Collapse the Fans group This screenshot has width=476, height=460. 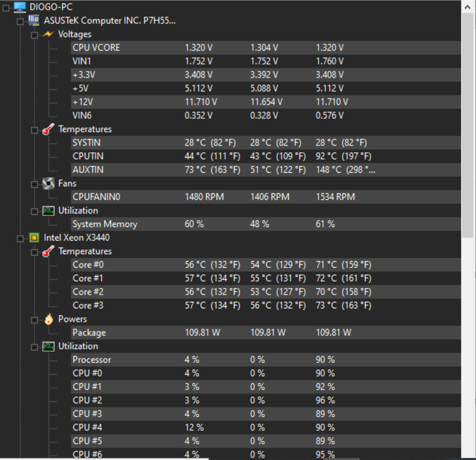pos(34,184)
